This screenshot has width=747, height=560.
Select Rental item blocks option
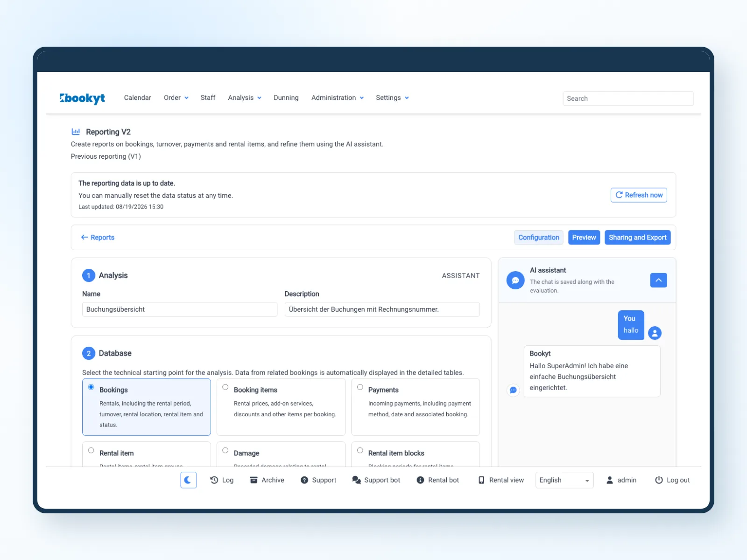416,454
